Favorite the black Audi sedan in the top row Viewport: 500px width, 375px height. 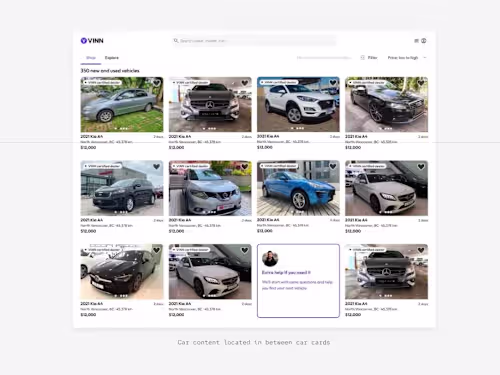click(x=421, y=83)
